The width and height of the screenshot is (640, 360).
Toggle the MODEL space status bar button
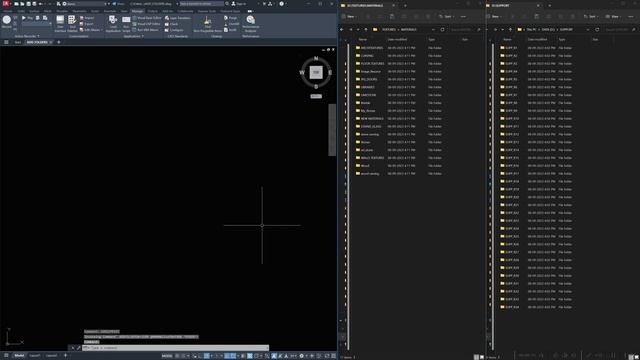167,356
